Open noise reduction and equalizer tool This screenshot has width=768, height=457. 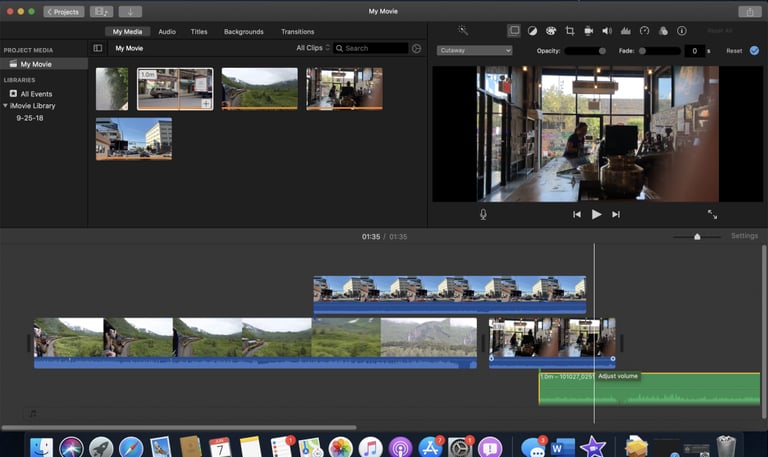tap(625, 31)
